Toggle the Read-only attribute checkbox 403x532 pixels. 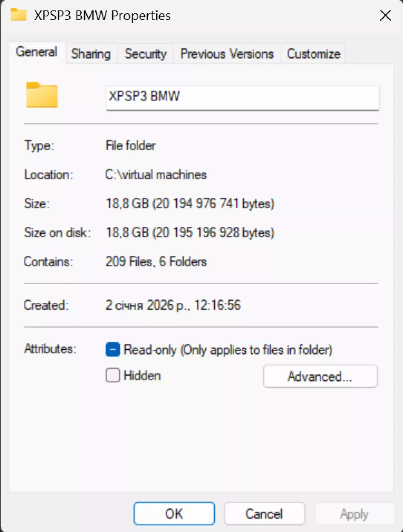pyautogui.click(x=113, y=349)
